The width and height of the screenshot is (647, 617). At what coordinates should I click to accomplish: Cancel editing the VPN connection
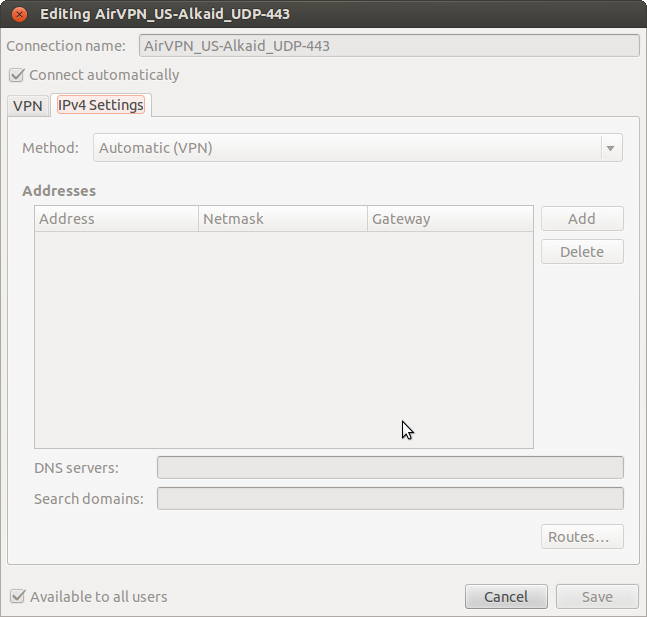[506, 596]
